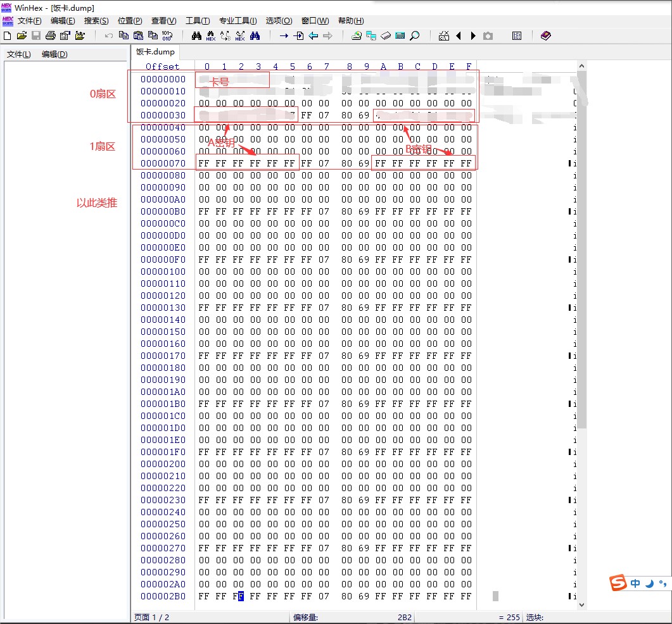The width and height of the screenshot is (672, 624).
Task: Click the print icon in the toolbar
Action: tap(50, 36)
